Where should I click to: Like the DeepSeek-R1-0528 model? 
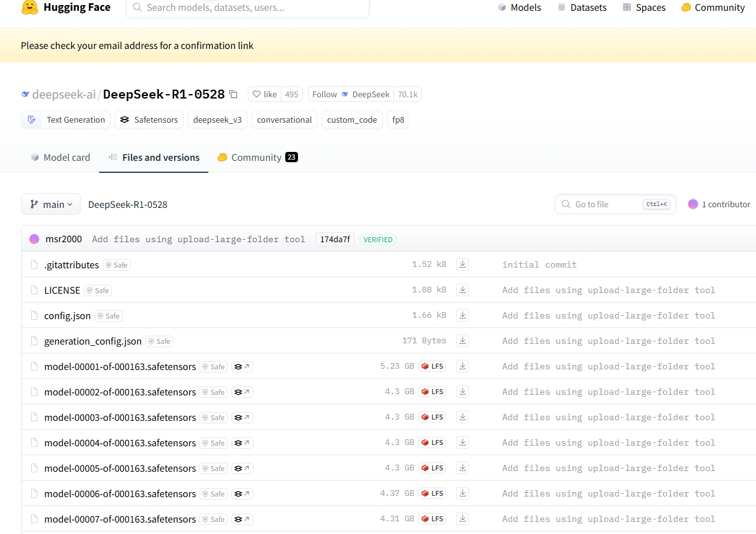click(x=265, y=95)
